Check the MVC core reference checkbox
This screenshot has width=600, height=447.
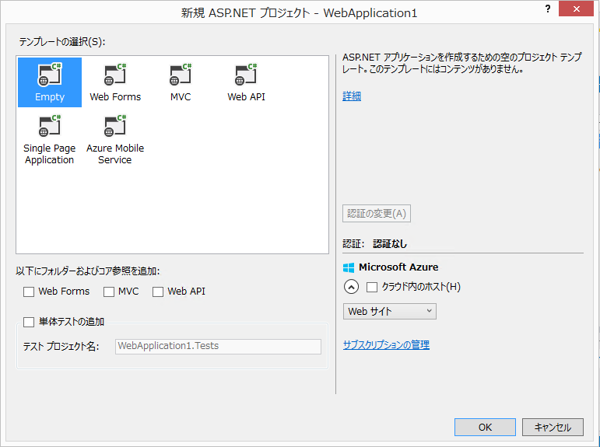tap(109, 292)
